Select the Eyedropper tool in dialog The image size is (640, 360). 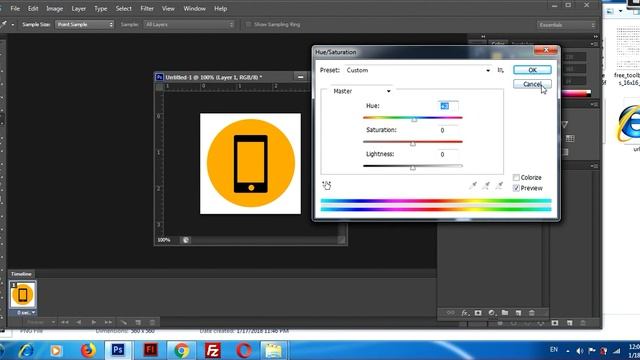(x=473, y=185)
